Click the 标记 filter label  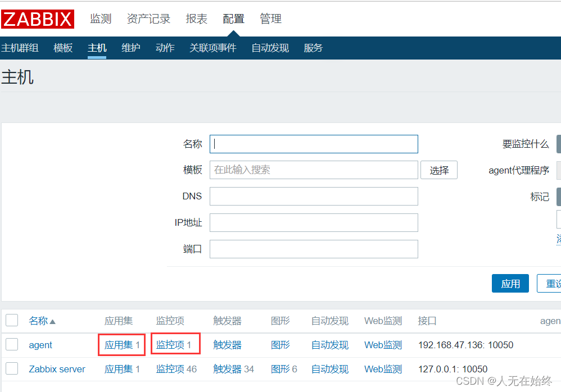pyautogui.click(x=540, y=197)
